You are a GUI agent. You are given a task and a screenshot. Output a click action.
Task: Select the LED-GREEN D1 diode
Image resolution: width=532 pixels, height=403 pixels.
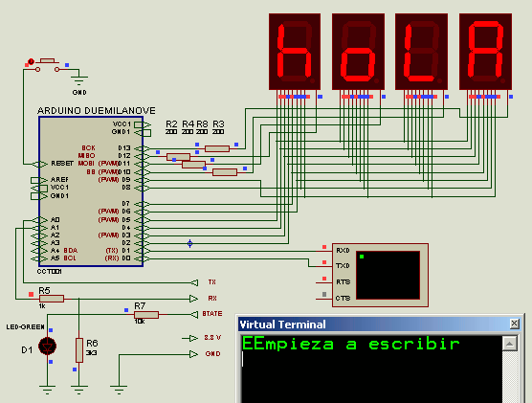tap(48, 347)
